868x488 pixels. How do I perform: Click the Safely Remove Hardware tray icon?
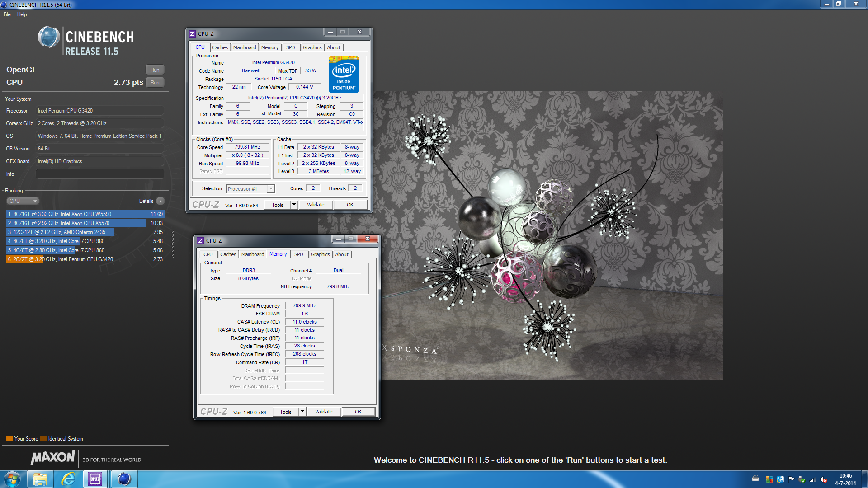pyautogui.click(x=802, y=479)
